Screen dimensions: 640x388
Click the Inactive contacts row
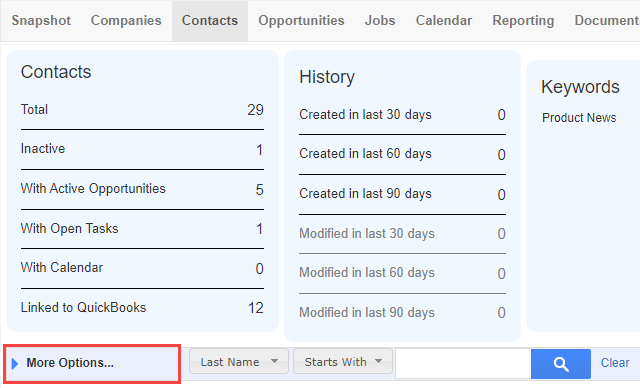click(142, 149)
